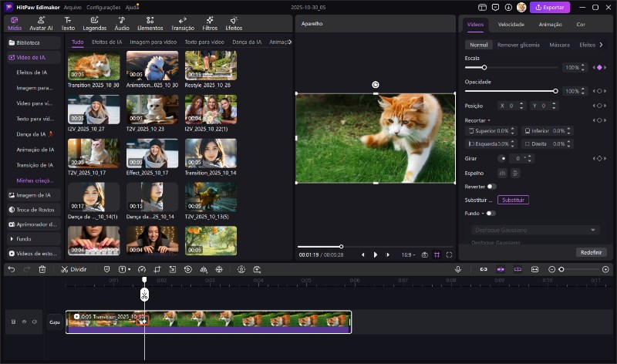
Task: Open the Elementos panel
Action: click(150, 24)
